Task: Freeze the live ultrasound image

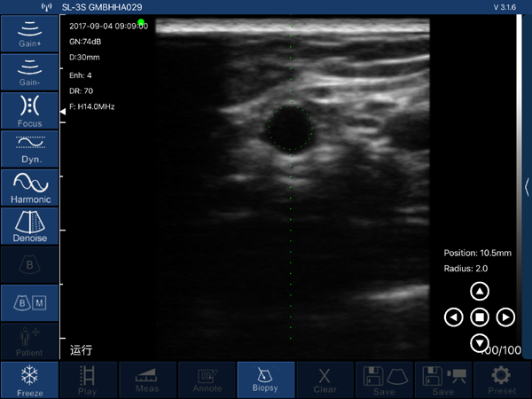Action: point(28,379)
